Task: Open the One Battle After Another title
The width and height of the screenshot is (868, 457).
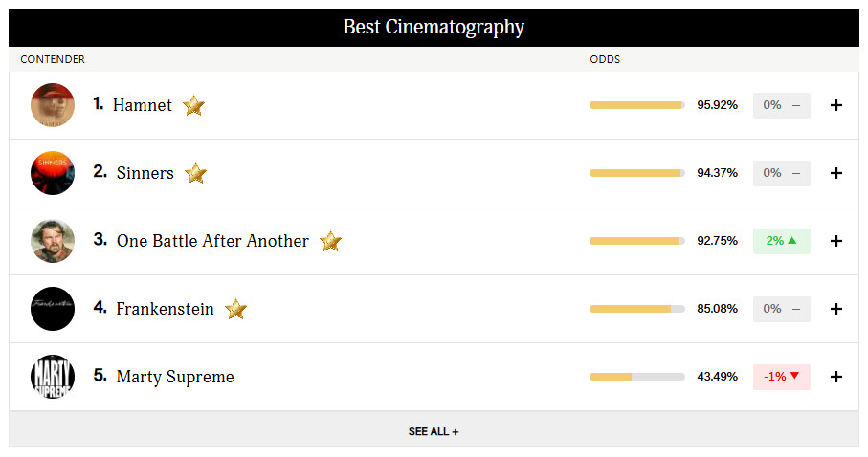Action: 212,241
